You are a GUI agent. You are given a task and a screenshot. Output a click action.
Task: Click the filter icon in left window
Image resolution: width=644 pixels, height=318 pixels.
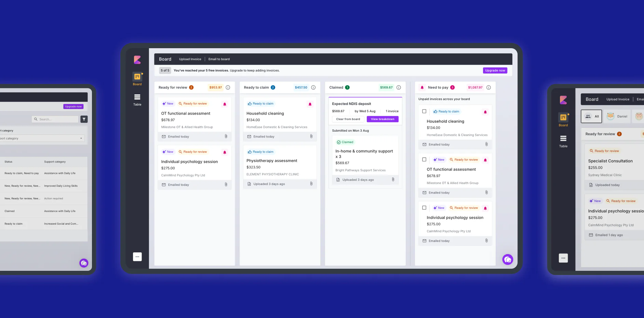tap(84, 119)
